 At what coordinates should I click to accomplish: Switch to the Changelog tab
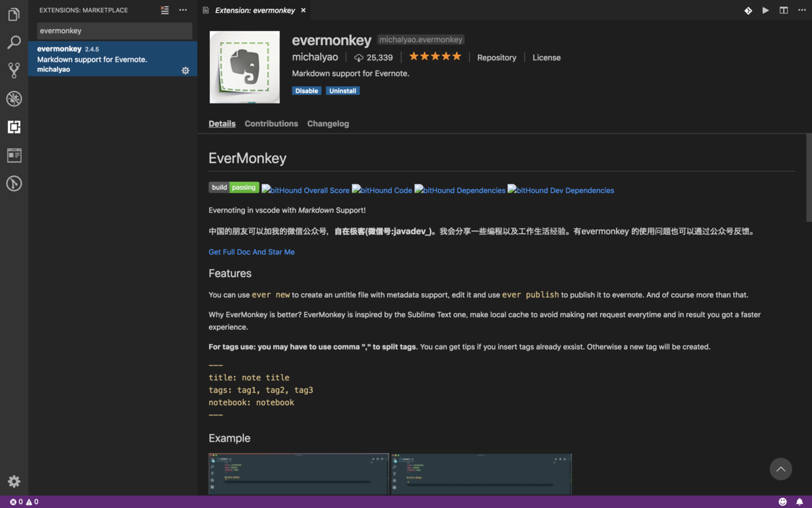(328, 123)
